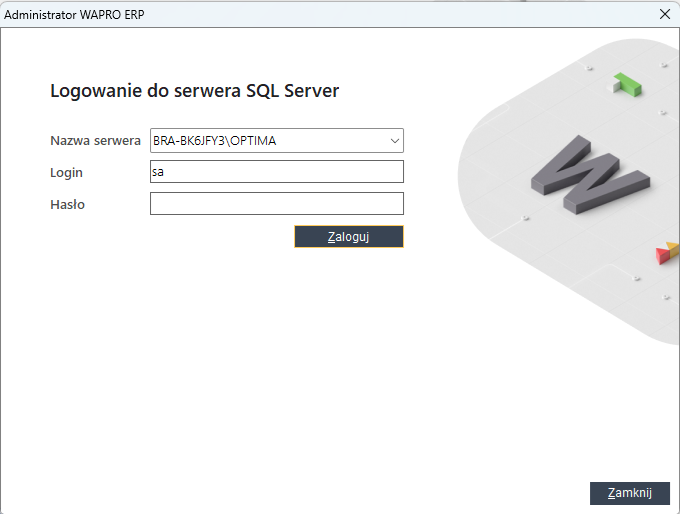The image size is (680, 514).
Task: Click the green block in the illustration
Action: click(x=627, y=84)
